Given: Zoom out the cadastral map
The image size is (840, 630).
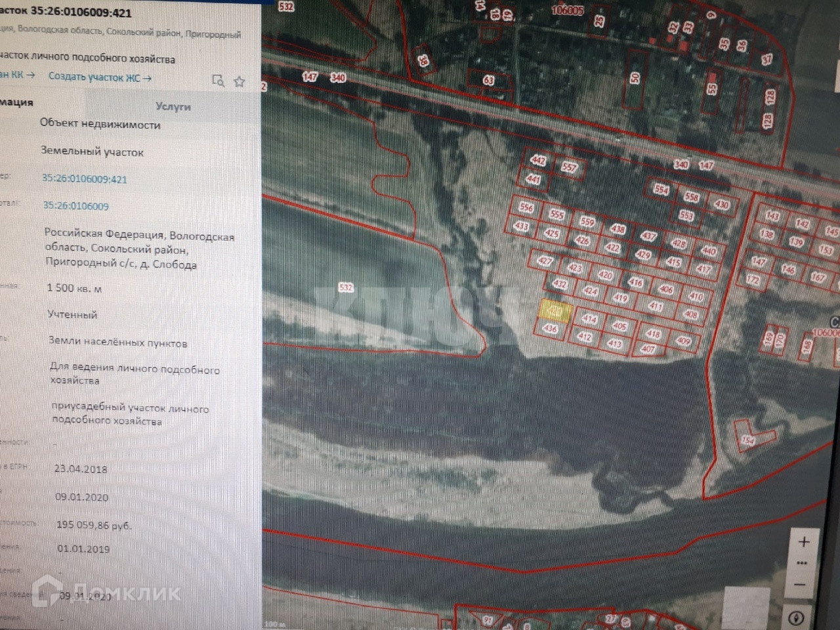Looking at the screenshot, I should tap(800, 584).
